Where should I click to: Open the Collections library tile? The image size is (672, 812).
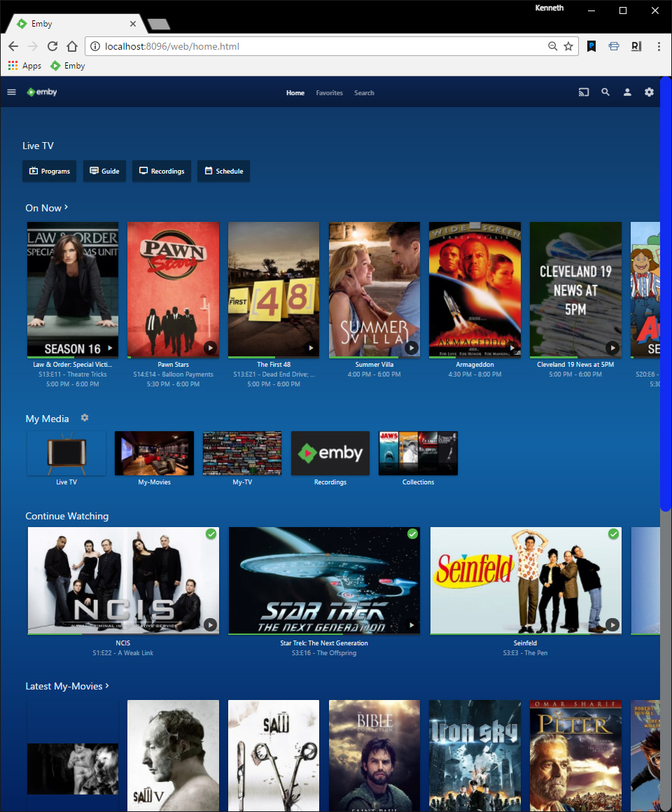(x=419, y=453)
